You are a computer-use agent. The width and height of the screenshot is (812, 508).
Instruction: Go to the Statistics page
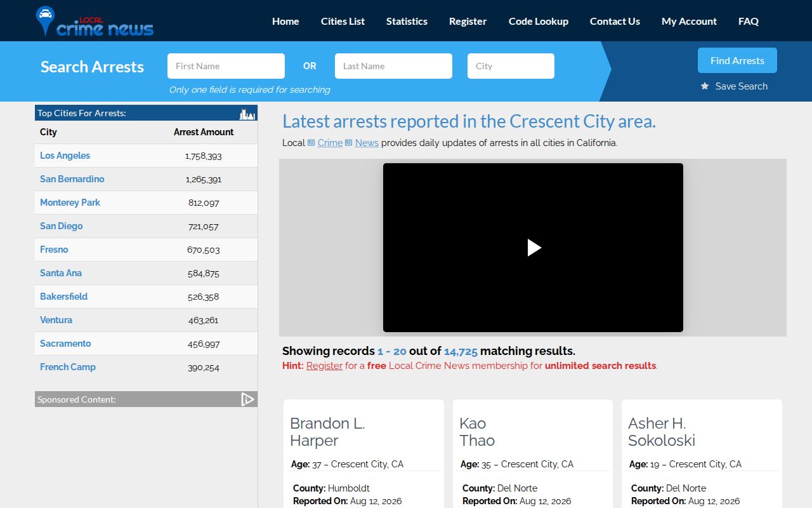pos(407,21)
